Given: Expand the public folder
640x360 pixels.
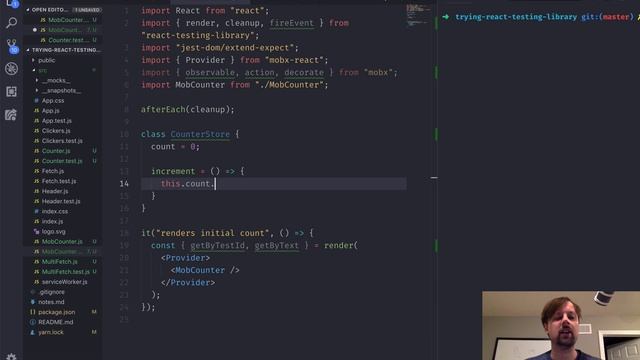Looking at the screenshot, I should (34, 60).
